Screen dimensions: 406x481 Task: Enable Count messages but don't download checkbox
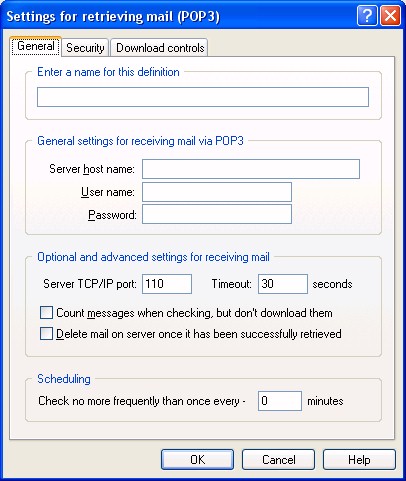coord(46,313)
